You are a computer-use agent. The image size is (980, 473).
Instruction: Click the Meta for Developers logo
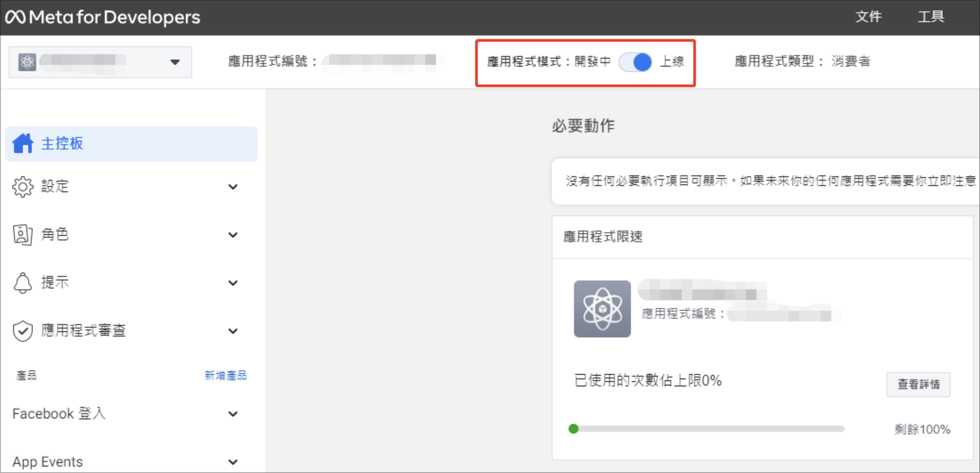pyautogui.click(x=102, y=17)
